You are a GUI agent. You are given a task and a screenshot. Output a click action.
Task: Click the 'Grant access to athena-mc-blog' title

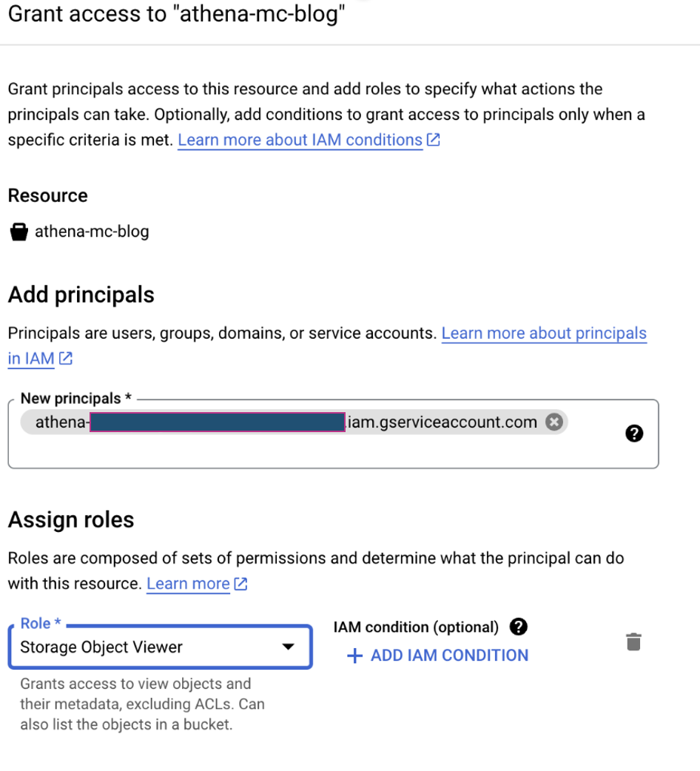(x=177, y=16)
